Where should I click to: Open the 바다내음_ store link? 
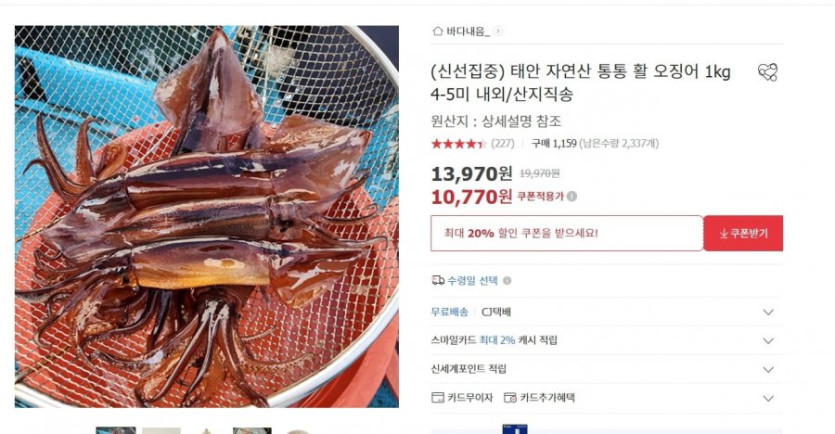pyautogui.click(x=468, y=31)
